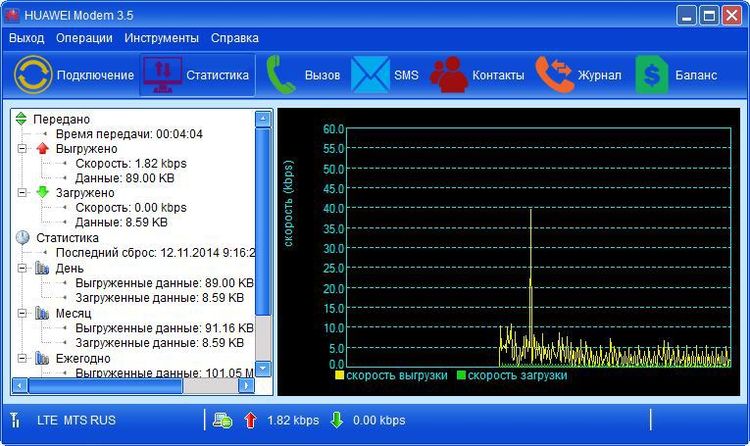Click the network connection icon in status bar
This screenshot has height=446, width=750.
click(222, 420)
